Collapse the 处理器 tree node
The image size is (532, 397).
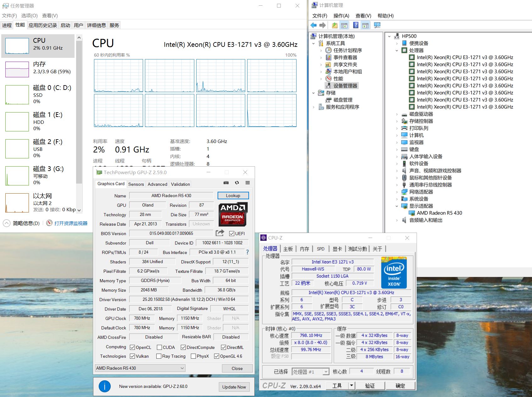point(397,51)
